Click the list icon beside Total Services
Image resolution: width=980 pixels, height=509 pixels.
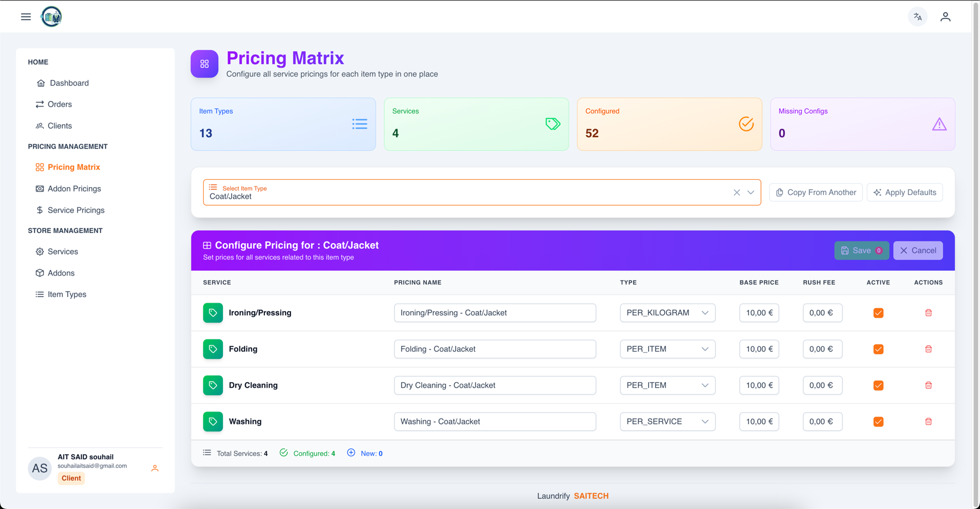click(207, 452)
